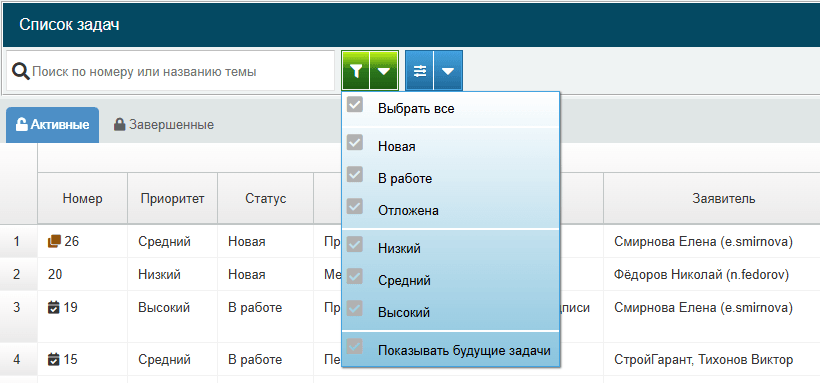Select row number 3 header cell

point(18,317)
